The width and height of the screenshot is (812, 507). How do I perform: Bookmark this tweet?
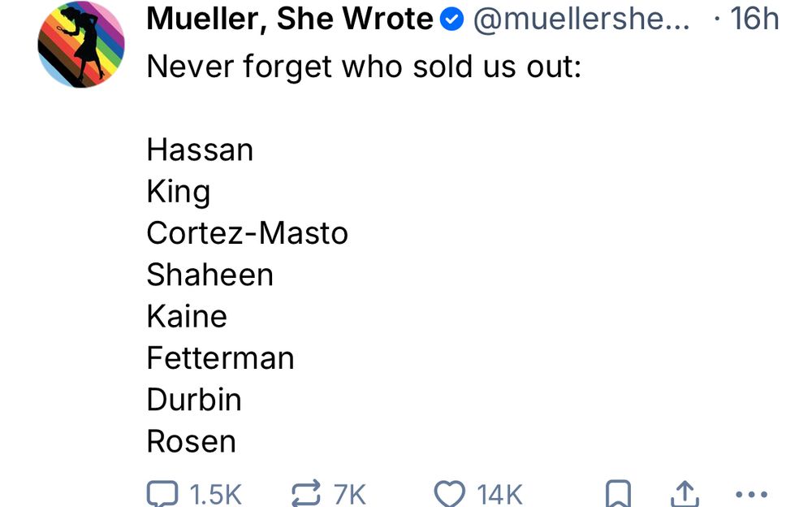(619, 492)
